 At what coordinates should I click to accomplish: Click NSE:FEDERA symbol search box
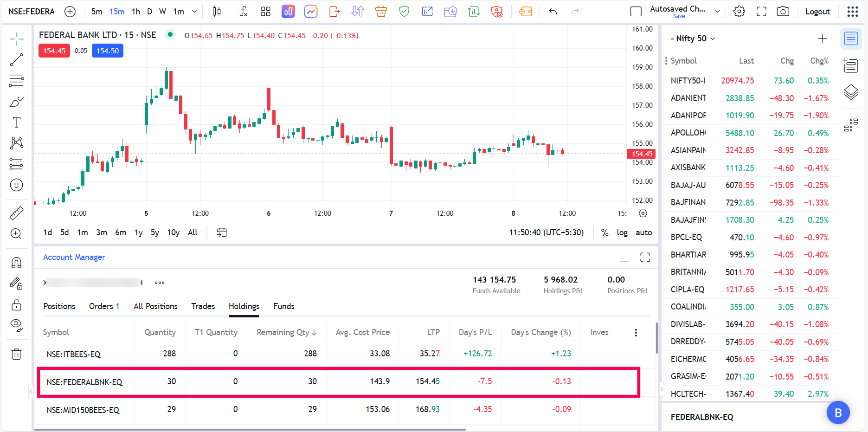click(x=32, y=12)
